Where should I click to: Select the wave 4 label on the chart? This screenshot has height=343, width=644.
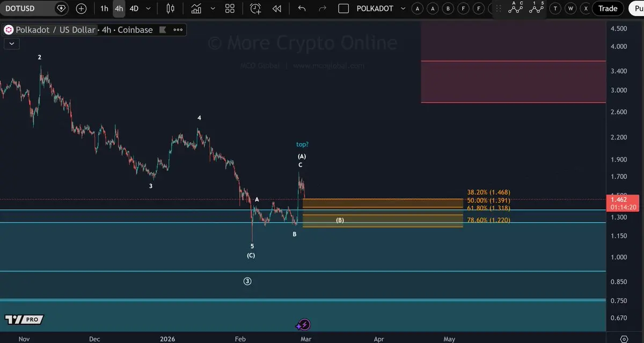[199, 118]
